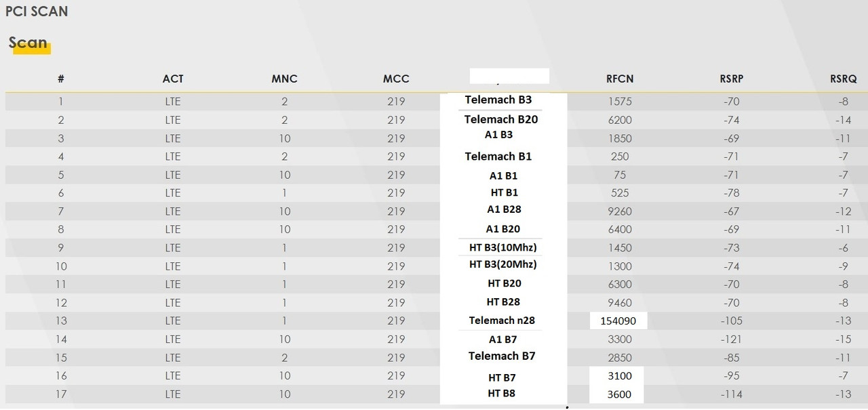
Task: Click the ACT column header
Action: click(x=173, y=79)
